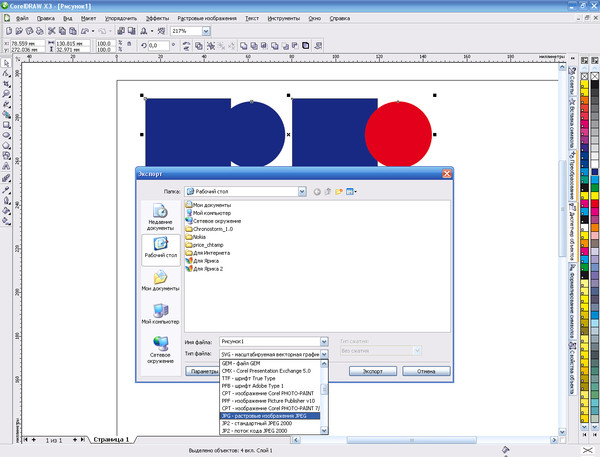Click the Print icon in toolbar
This screenshot has width=600, height=457.
(x=39, y=31)
